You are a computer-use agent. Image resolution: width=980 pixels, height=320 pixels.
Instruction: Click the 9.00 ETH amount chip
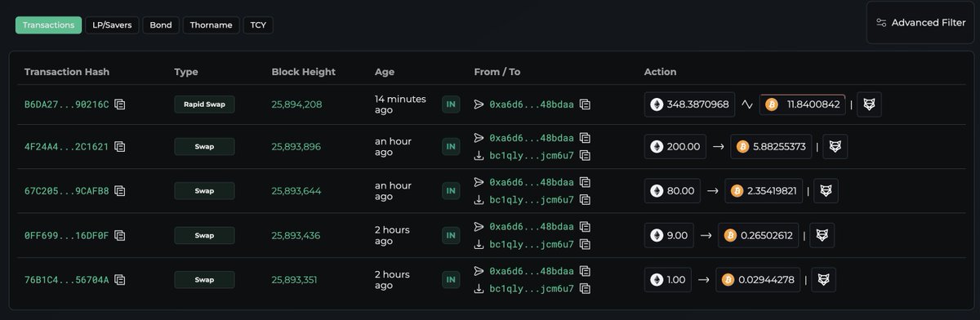(x=669, y=235)
